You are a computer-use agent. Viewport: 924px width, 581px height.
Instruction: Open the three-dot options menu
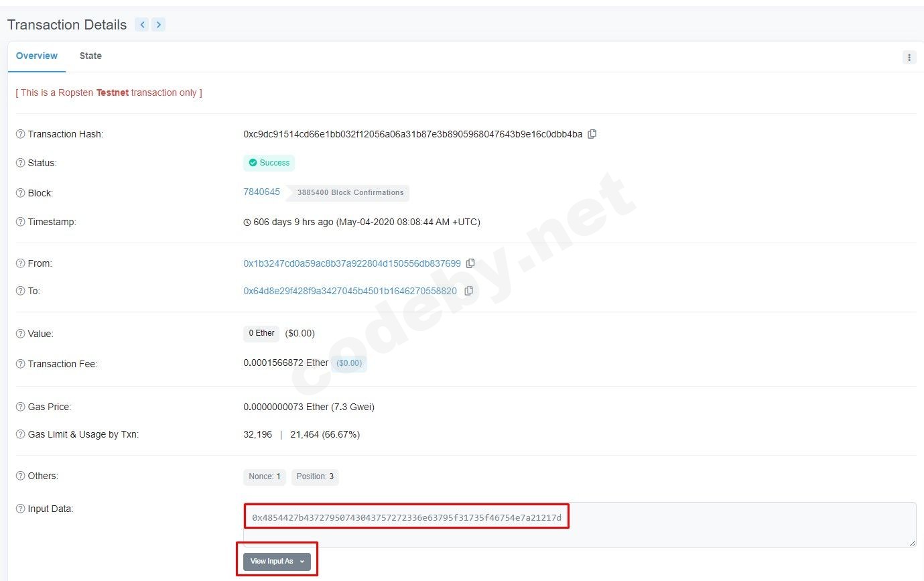[909, 57]
